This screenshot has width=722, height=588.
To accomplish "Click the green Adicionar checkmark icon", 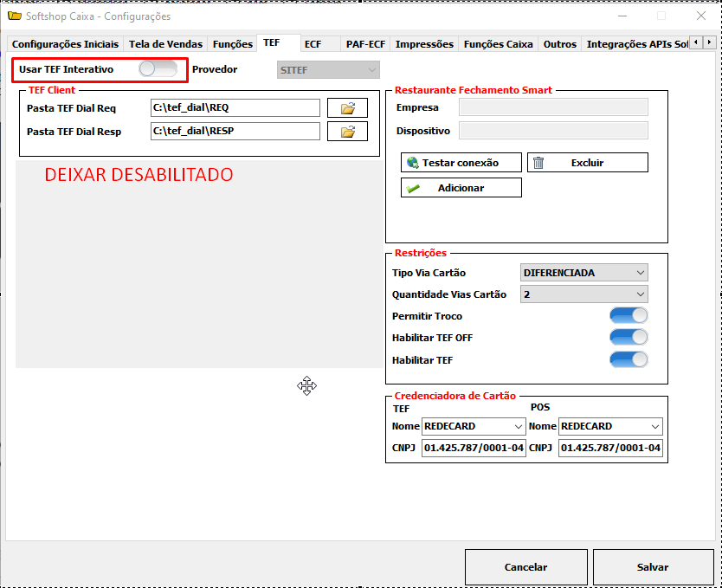I will [x=413, y=188].
